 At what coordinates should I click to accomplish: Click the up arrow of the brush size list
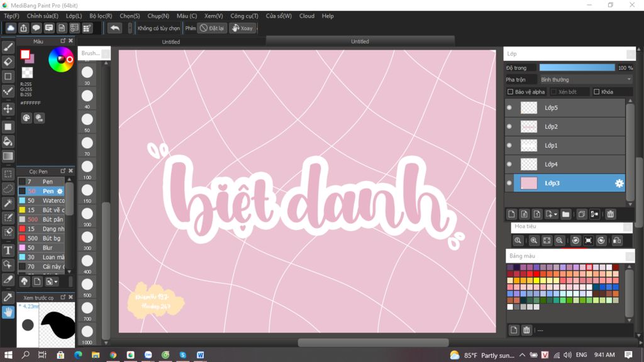click(106, 63)
